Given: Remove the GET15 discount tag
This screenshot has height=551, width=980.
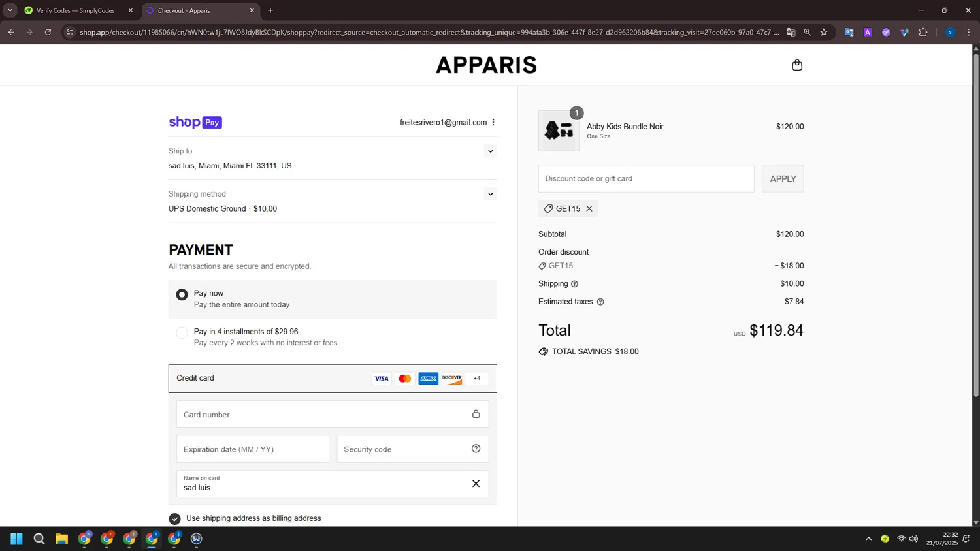Looking at the screenshot, I should [589, 208].
